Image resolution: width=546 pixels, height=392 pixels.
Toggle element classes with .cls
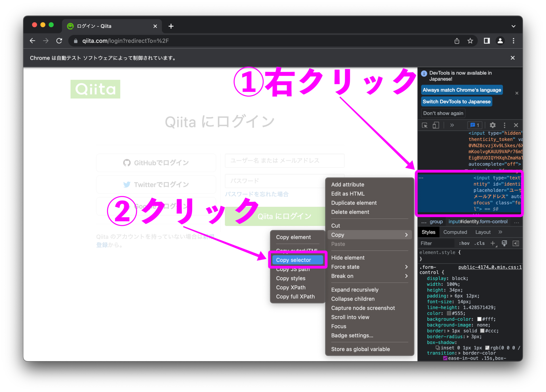479,243
